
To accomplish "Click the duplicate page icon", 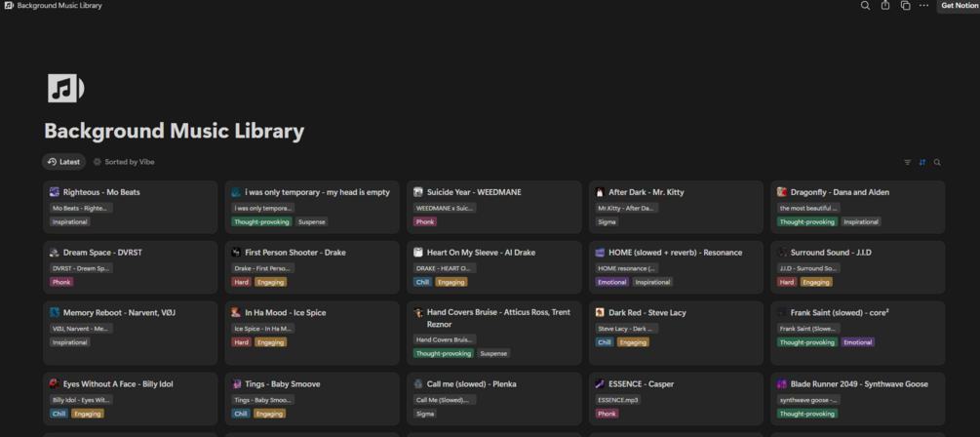I will (905, 6).
